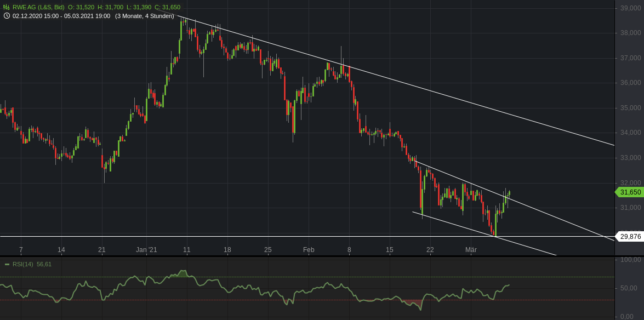
Task: Click the clock icon next to date range
Action: coord(7,16)
